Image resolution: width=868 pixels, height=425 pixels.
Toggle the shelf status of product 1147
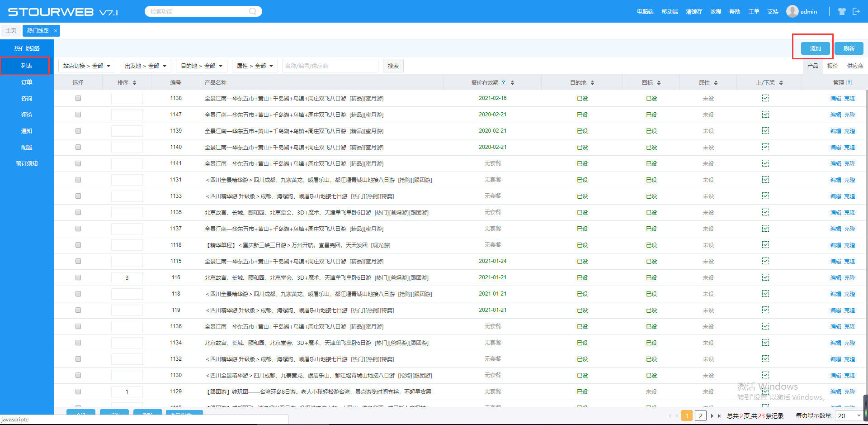tap(765, 115)
